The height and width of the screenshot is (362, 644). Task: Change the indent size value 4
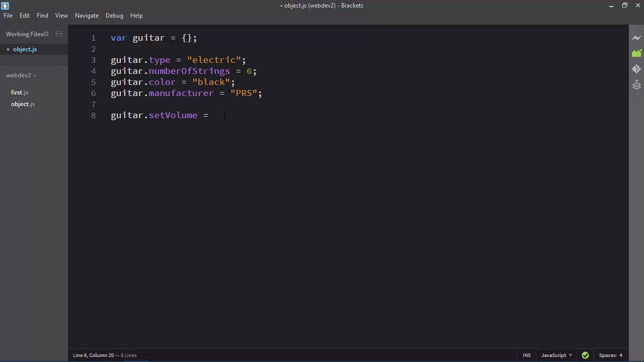pos(621,355)
